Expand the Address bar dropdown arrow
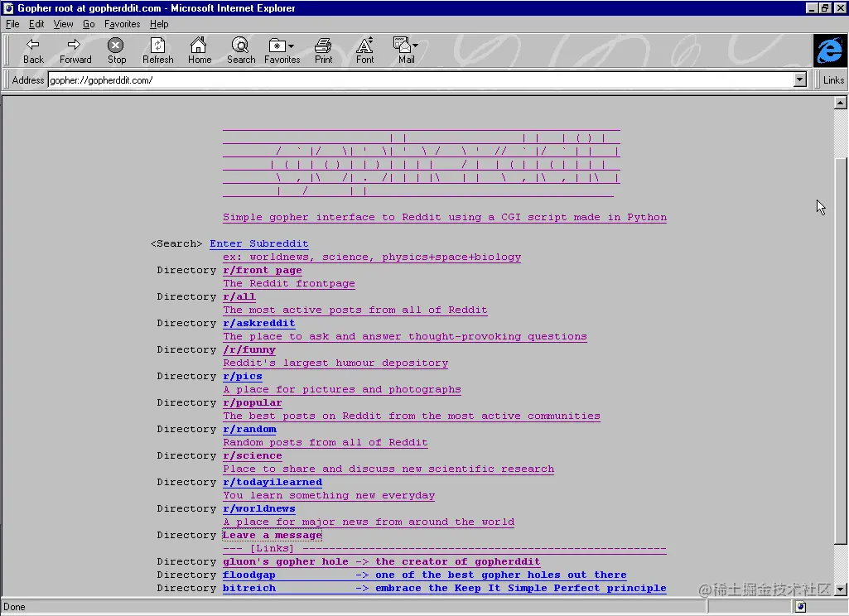The width and height of the screenshot is (849, 616). point(800,80)
